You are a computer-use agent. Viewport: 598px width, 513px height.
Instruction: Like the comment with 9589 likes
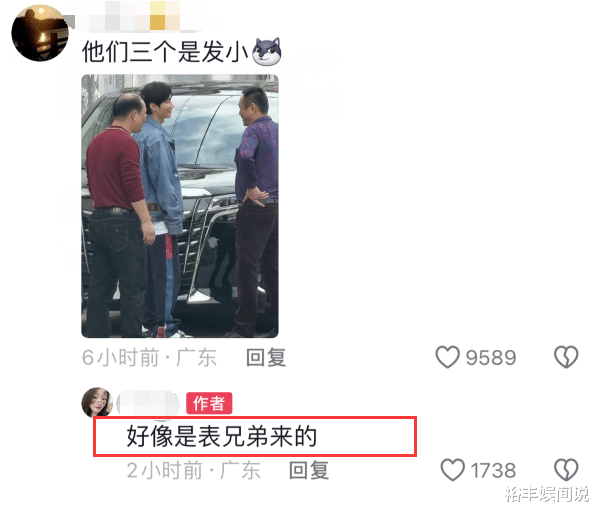tap(447, 357)
